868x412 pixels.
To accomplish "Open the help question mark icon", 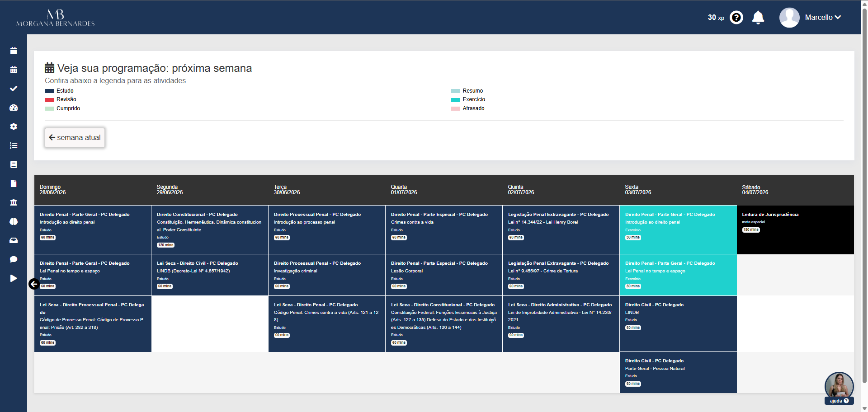I will point(736,18).
